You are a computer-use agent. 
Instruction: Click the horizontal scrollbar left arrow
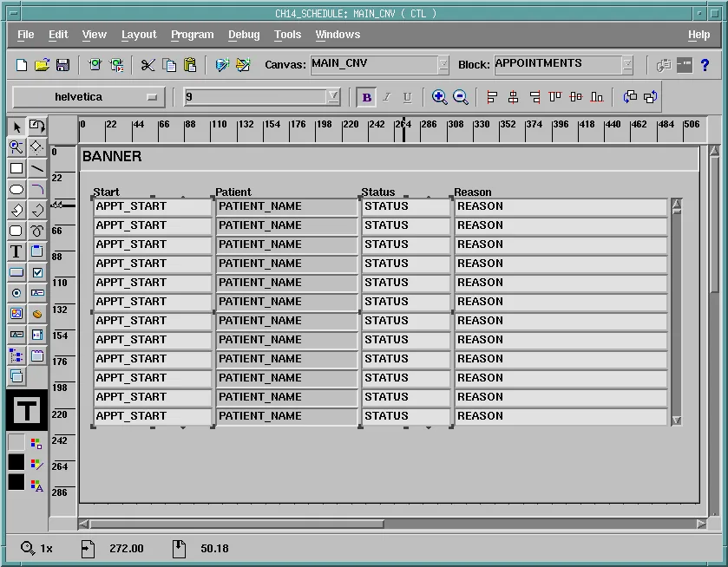pyautogui.click(x=83, y=524)
